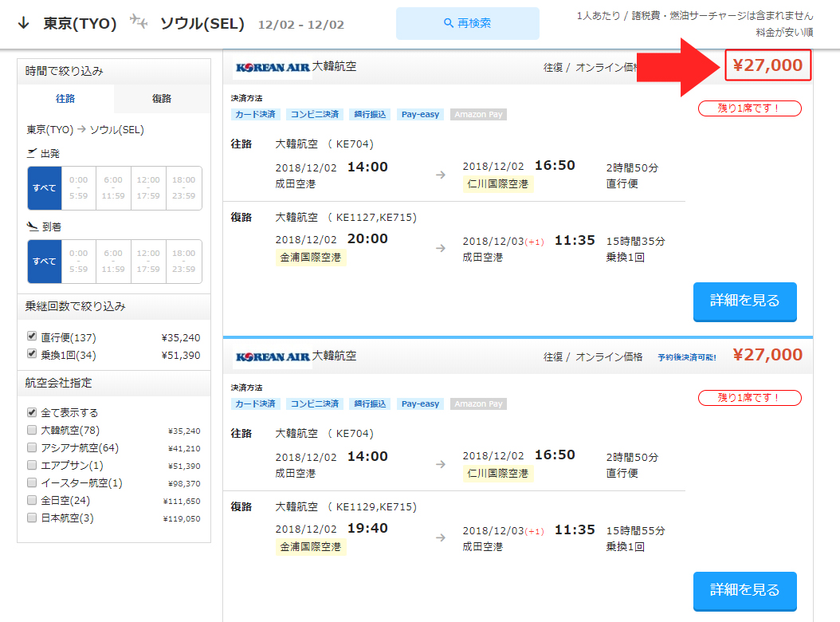This screenshot has width=840, height=622.
Task: Click the Korean Air logo in first result
Action: pos(273,68)
